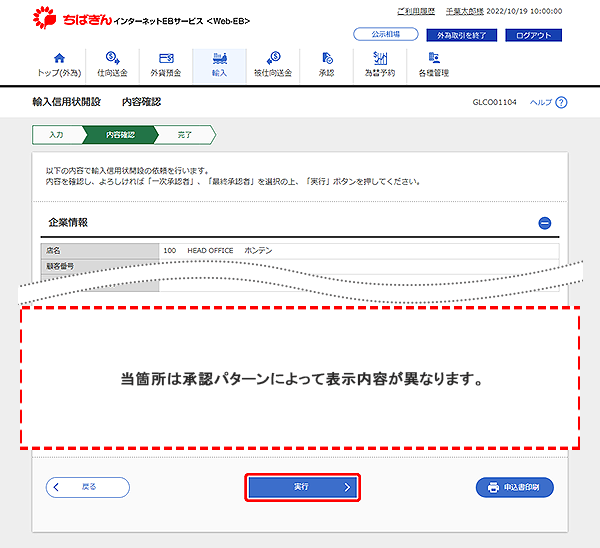Click 外為取引を終了 button
Viewport: 600px width, 548px height.
pos(461,35)
